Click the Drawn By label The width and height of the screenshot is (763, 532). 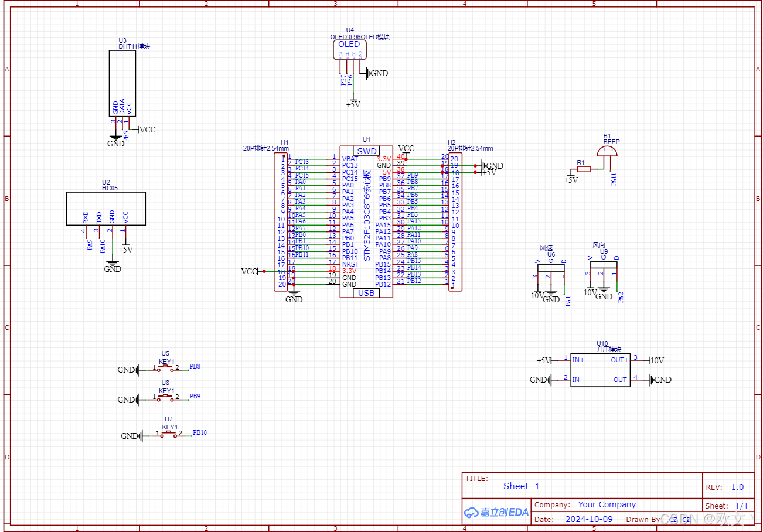click(645, 519)
